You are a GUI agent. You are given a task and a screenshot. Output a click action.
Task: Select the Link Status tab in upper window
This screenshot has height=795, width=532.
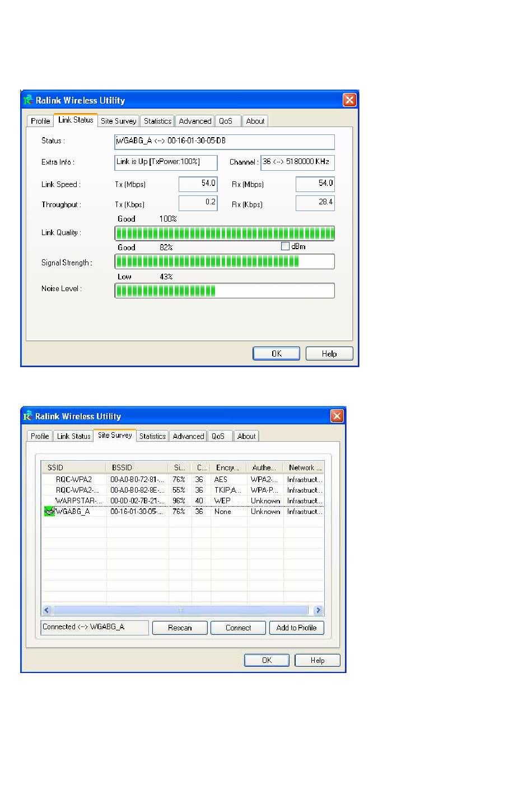(76, 120)
